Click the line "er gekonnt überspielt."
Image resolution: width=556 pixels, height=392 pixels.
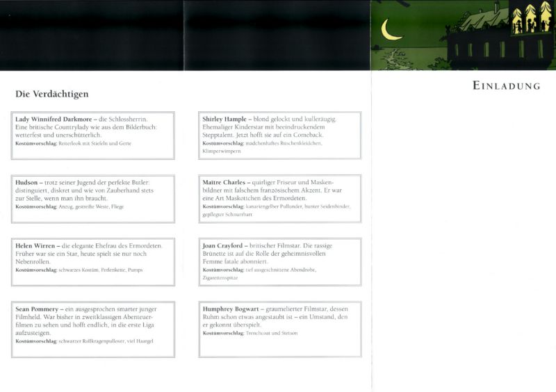click(232, 325)
